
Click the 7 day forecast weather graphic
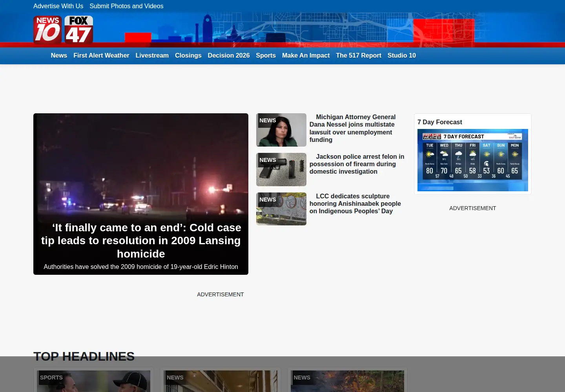473,160
